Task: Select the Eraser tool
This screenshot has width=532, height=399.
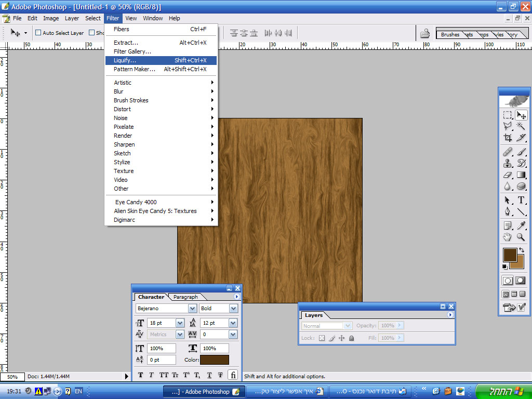Action: point(508,175)
